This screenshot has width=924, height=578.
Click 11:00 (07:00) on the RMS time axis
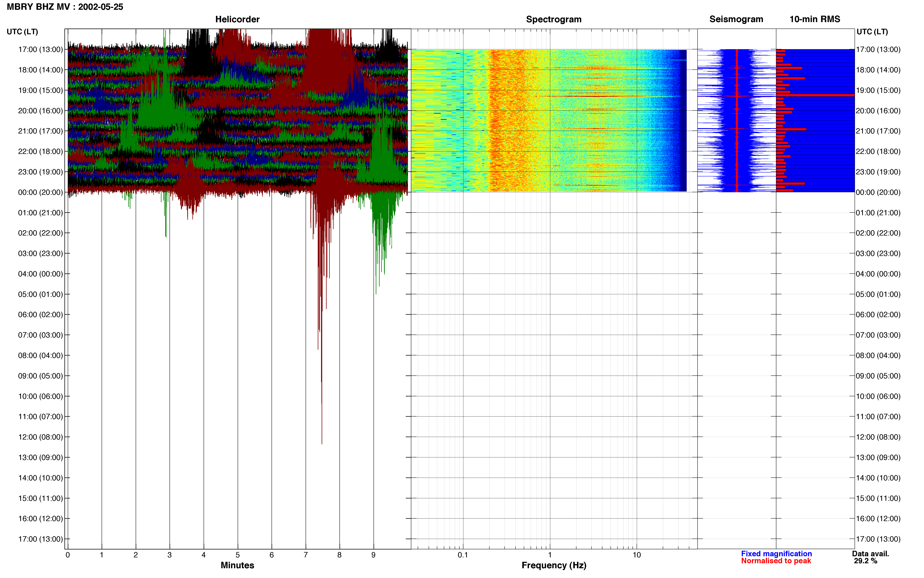click(x=878, y=417)
